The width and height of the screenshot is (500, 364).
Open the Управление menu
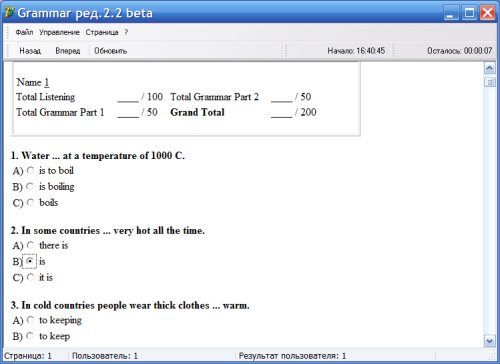click(x=59, y=32)
